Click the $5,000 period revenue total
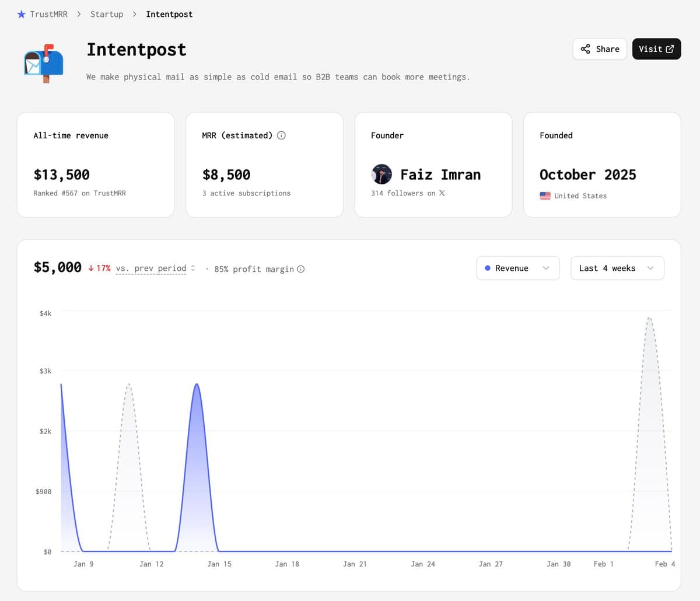Viewport: 700px width, 601px height. (x=58, y=267)
